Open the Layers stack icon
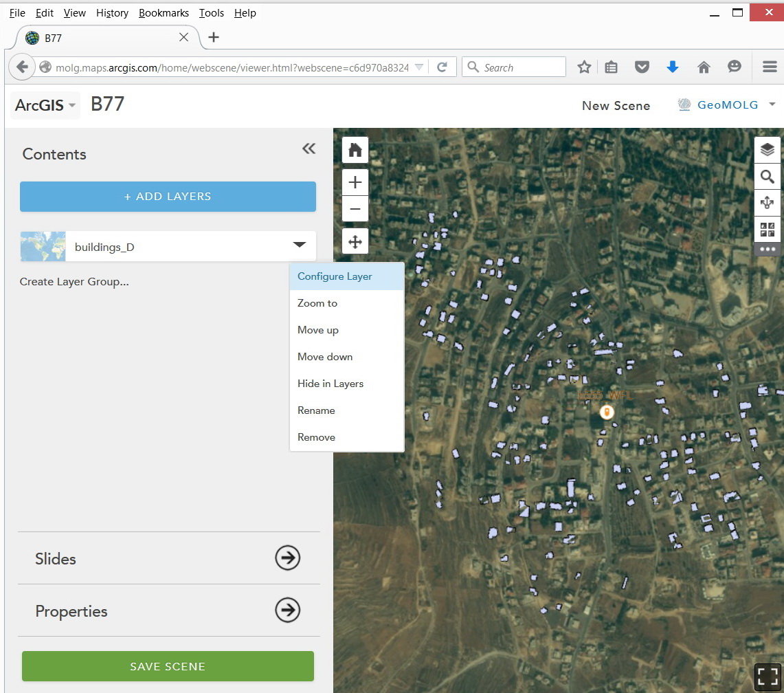 (x=768, y=150)
